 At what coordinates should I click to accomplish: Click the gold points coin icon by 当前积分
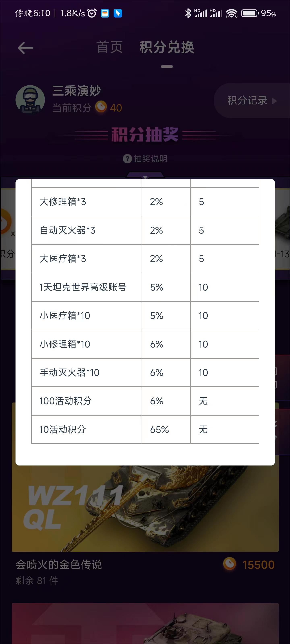101,107
